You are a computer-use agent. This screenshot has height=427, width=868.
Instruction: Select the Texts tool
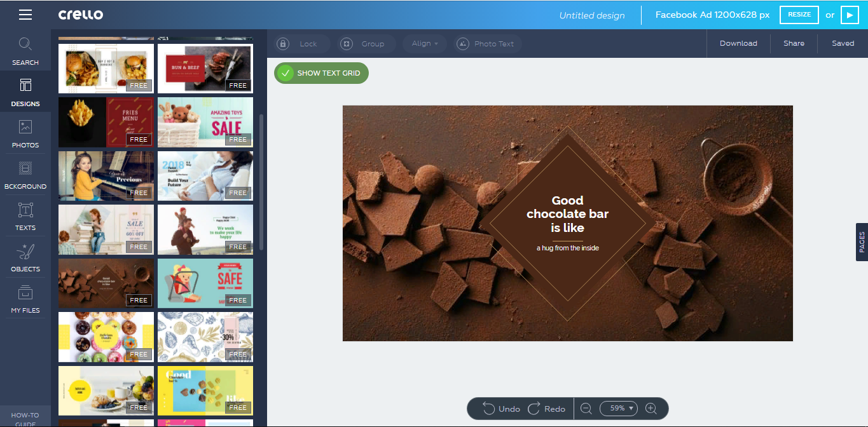[x=25, y=217]
